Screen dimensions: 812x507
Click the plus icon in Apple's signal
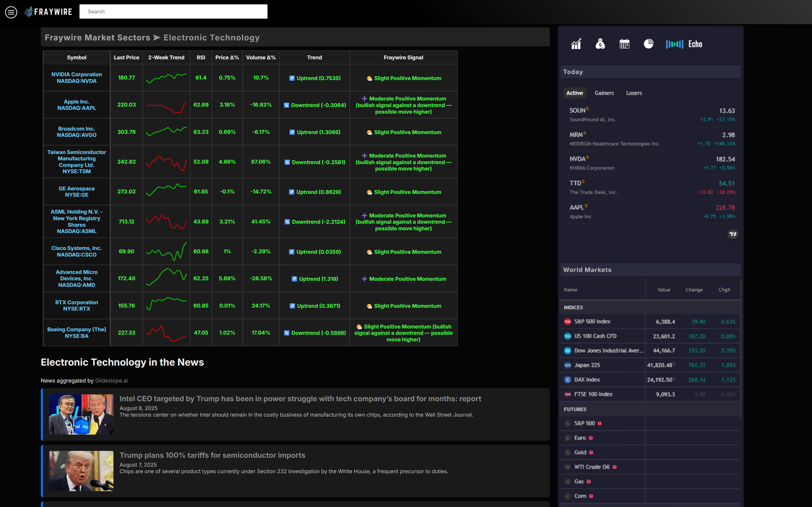364,98
